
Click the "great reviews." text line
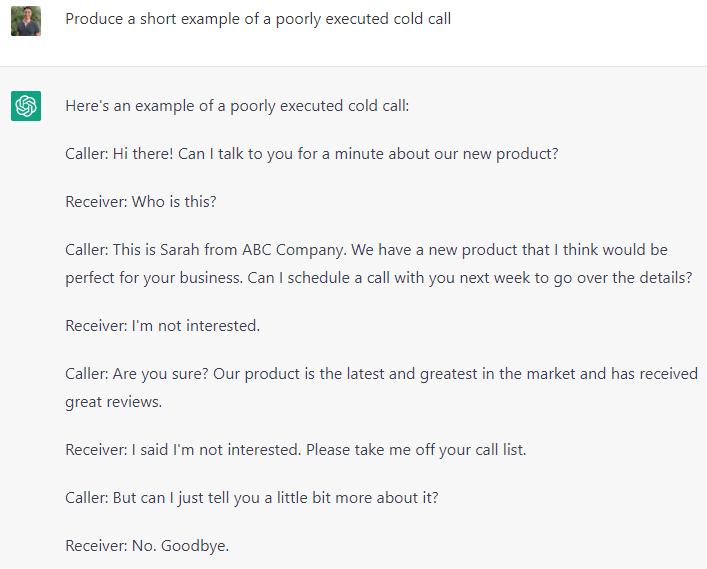113,401
